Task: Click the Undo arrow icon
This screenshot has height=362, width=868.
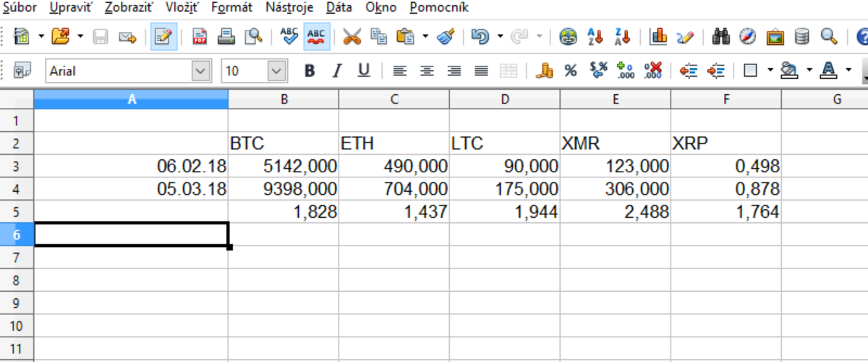Action: (x=480, y=36)
